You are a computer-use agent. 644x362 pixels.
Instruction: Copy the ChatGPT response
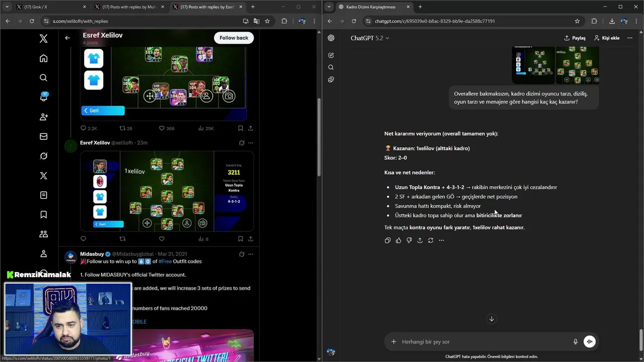387,240
